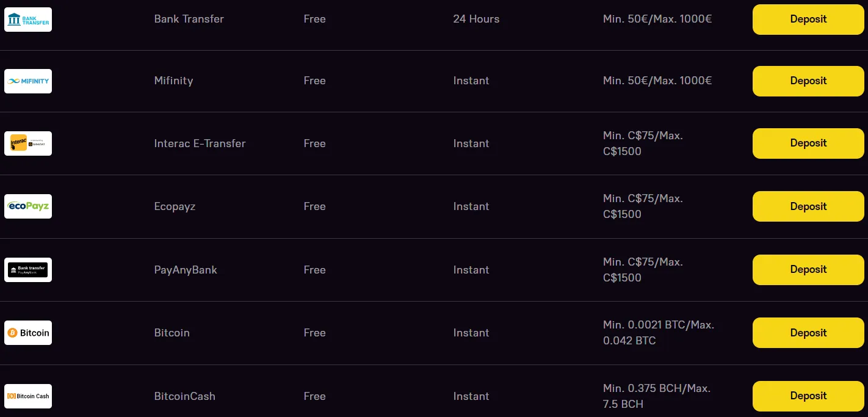Click the Mifinity logo icon

(28, 81)
